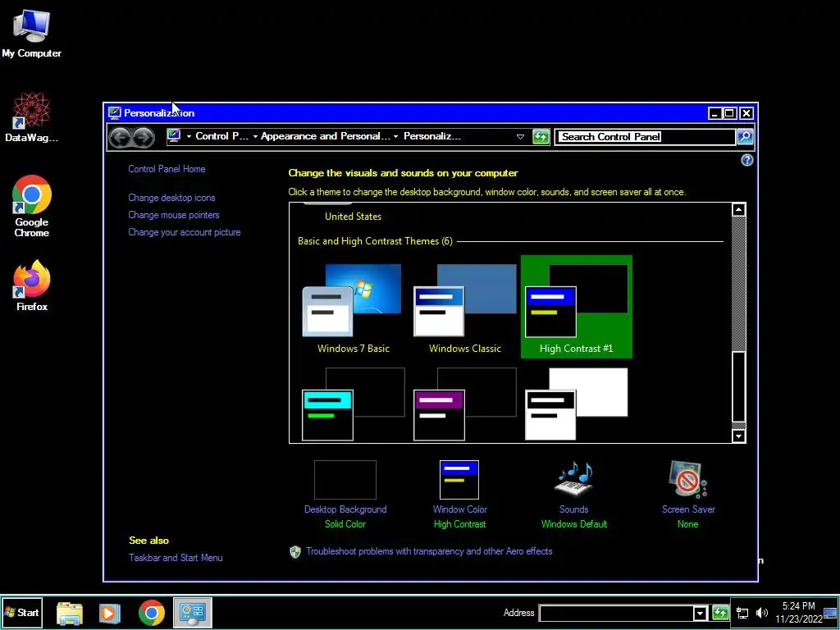Click the shield icon beside Troubleshoot

[x=295, y=552]
